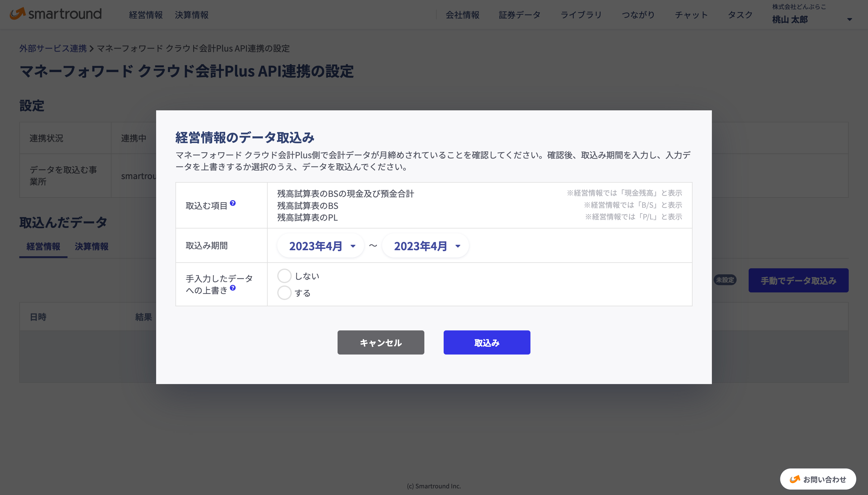The width and height of the screenshot is (868, 495).
Task: Switch to the 決算情報 data tab
Action: click(91, 247)
